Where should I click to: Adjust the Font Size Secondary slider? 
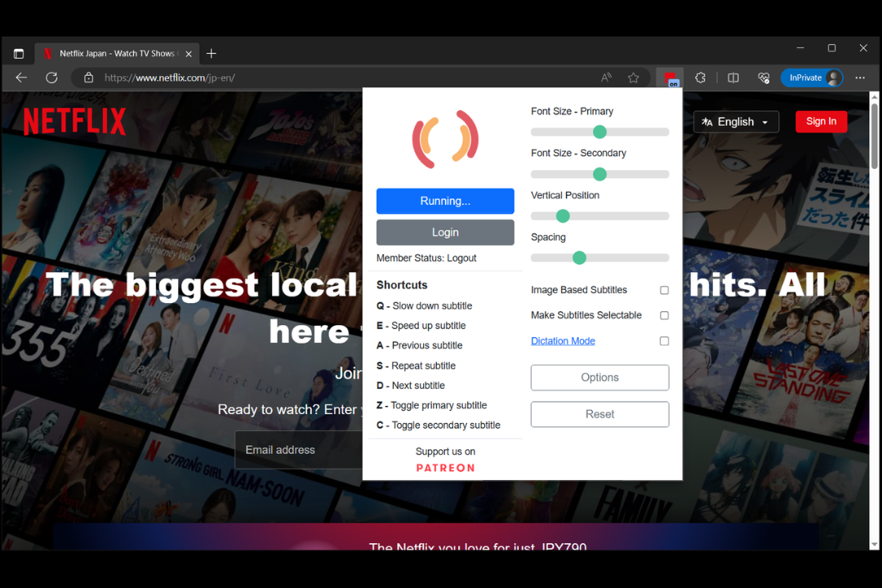point(599,174)
